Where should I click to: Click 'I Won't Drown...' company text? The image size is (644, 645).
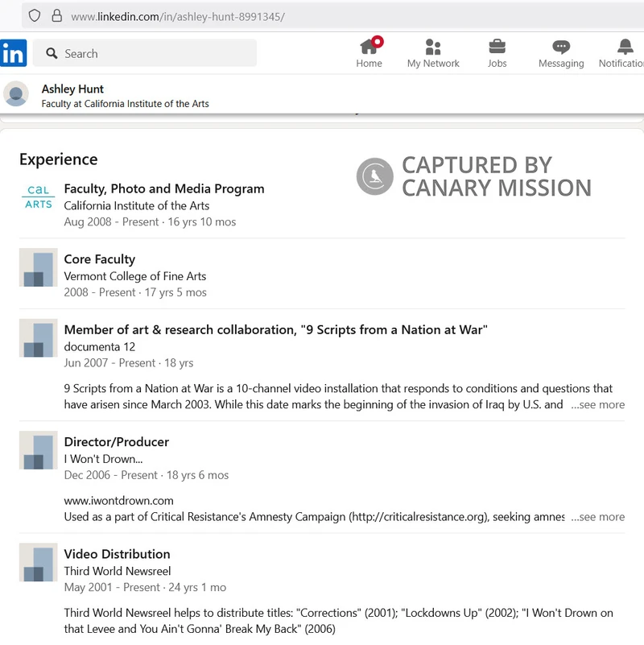coord(103,459)
